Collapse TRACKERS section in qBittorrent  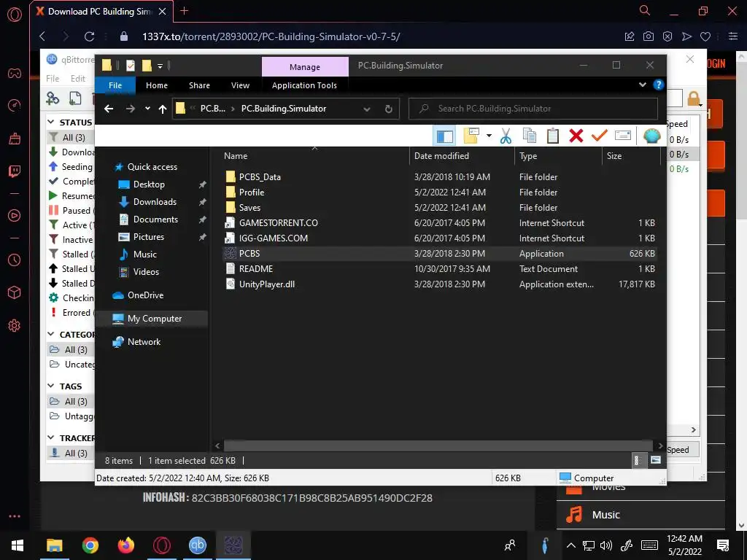[x=51, y=437]
